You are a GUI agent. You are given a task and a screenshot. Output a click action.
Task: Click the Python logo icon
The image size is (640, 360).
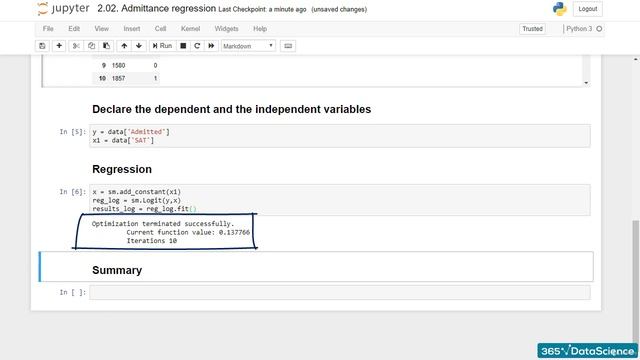560,9
